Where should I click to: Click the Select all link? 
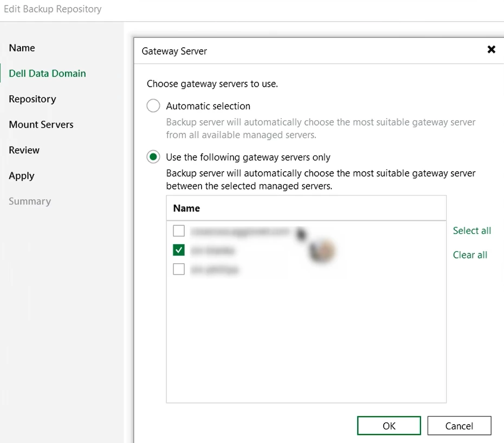coord(472,231)
